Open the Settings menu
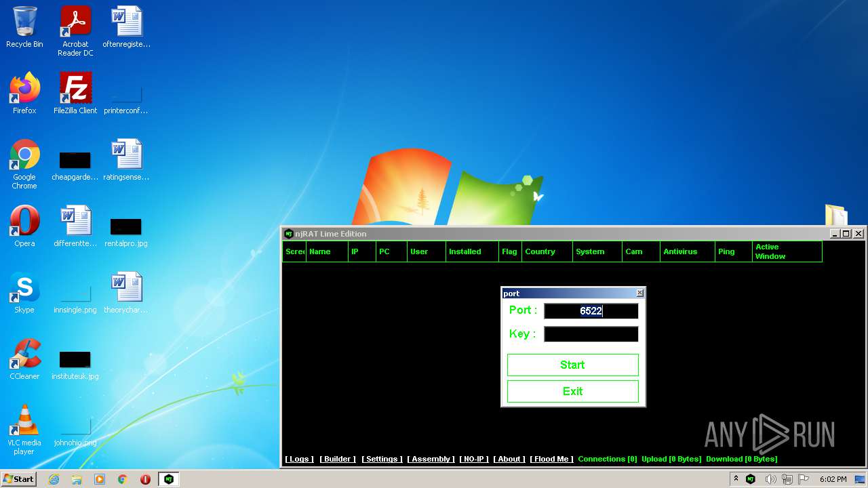 point(382,459)
